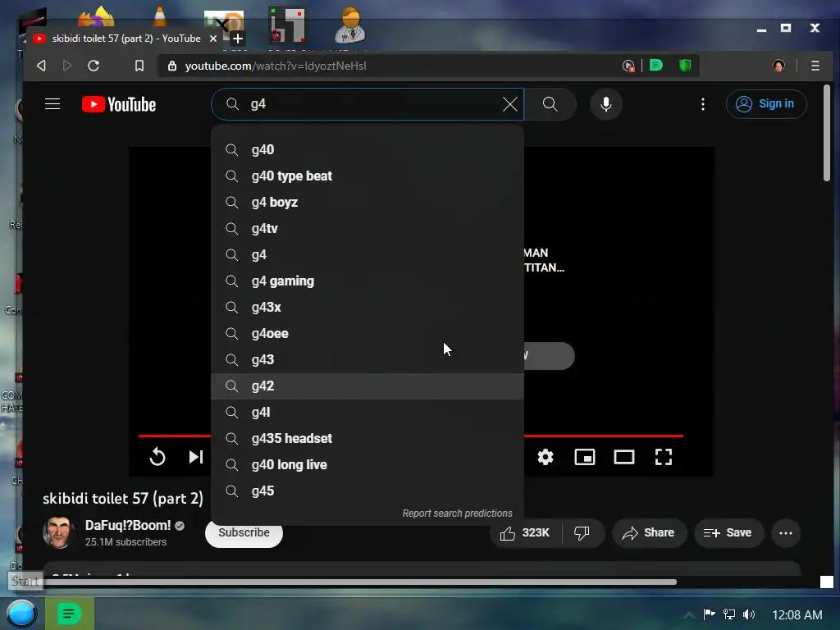Open a new tab with the plus button

[237, 39]
